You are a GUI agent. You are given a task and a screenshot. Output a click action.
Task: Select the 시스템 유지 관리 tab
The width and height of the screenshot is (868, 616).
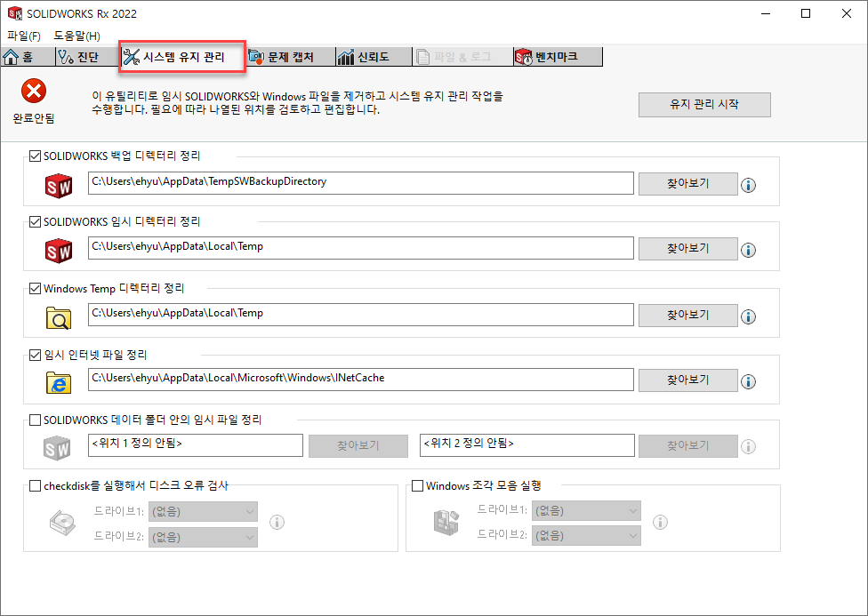tap(182, 57)
